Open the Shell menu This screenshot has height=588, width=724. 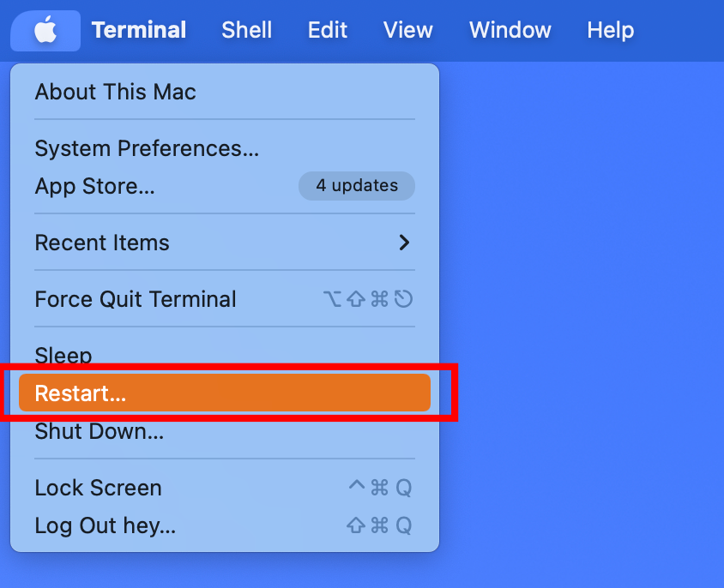246,31
